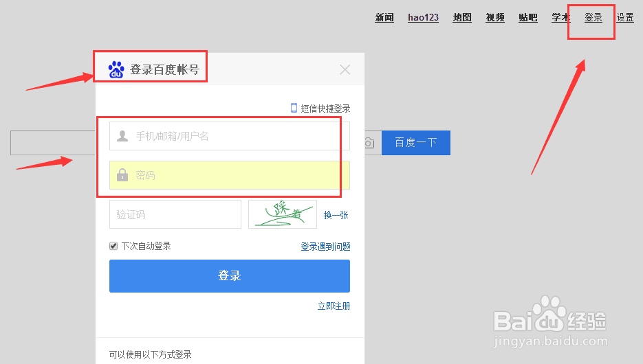The height and width of the screenshot is (364, 643).
Task: Click the blue 登录 button
Action: [x=230, y=276]
